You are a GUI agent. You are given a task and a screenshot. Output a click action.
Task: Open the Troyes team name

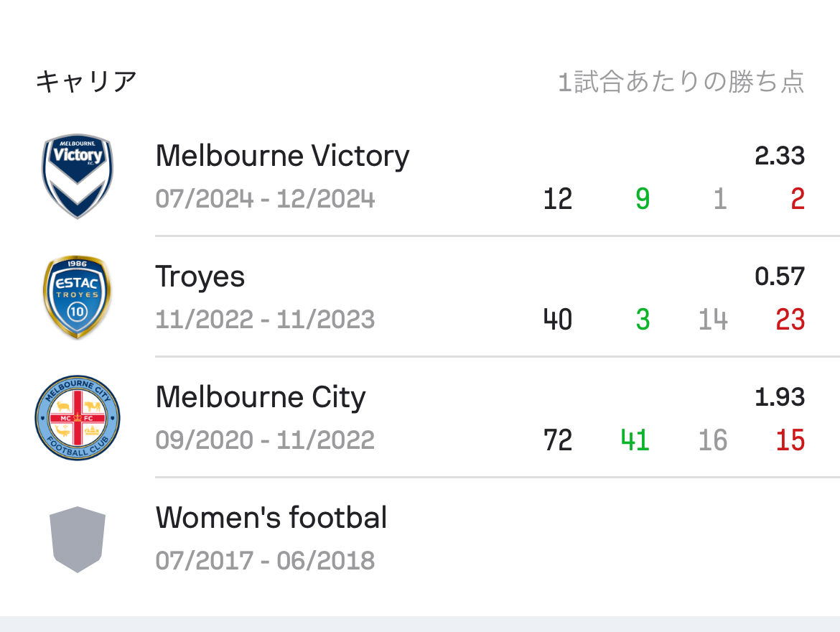click(200, 277)
